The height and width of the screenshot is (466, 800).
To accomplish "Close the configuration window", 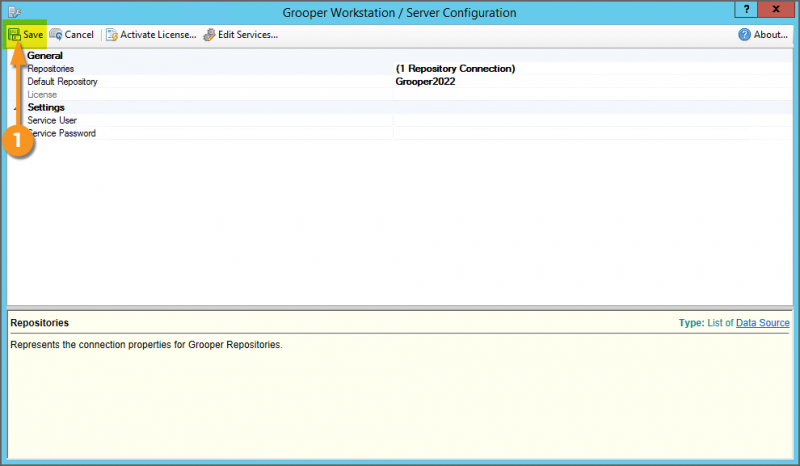I will pos(776,9).
